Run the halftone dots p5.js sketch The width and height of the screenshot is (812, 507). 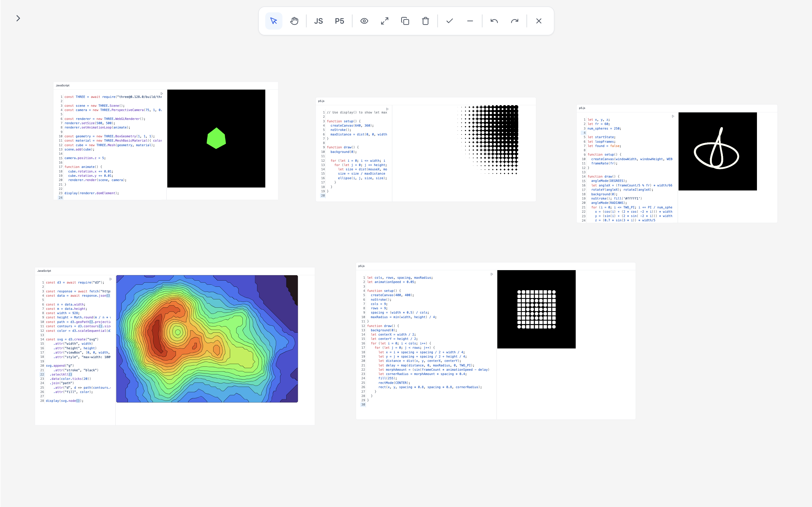pos(387,109)
